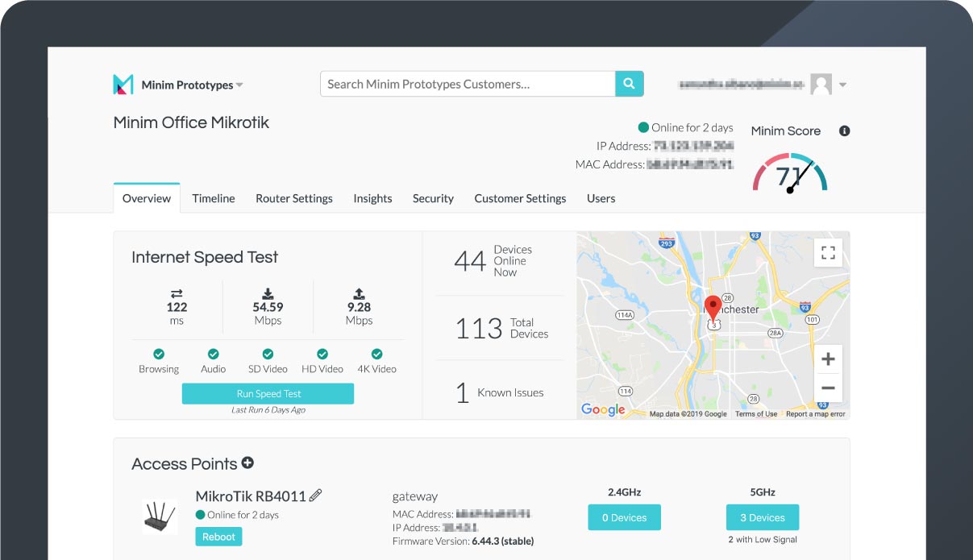973x560 pixels.
Task: Click the Run Speed Test button
Action: (268, 393)
